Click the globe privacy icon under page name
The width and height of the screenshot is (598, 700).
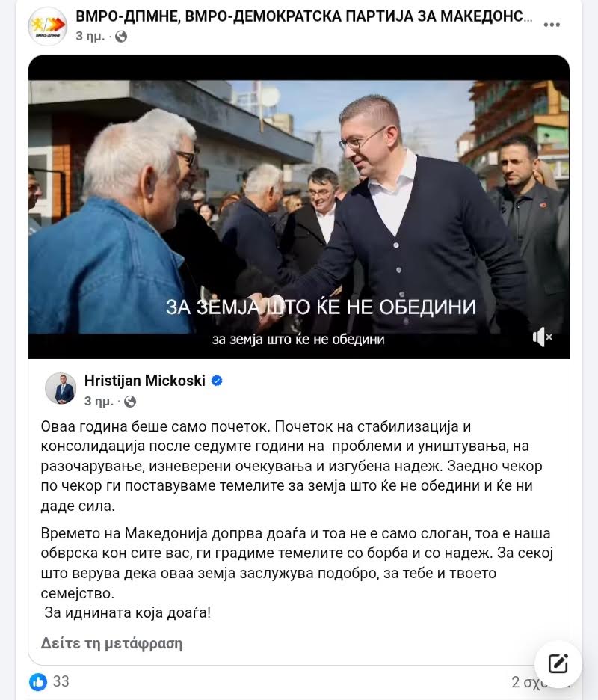pyautogui.click(x=121, y=37)
